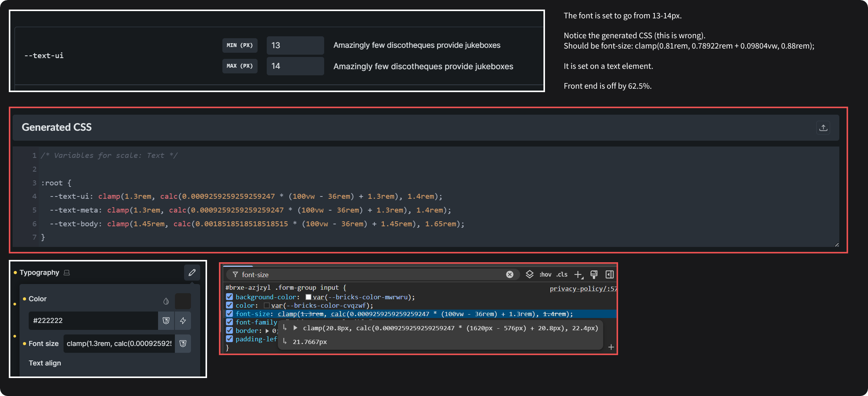Toggle the computed styles sidebar pane icon
The image size is (868, 396).
[609, 274]
